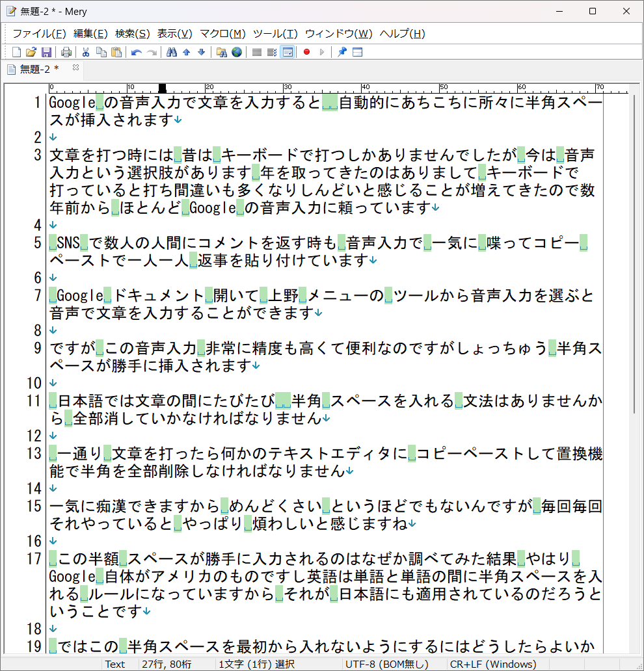The height and width of the screenshot is (671, 644).
Task: Click UTF-8 (BOM無し) encoding in status bar
Action: coord(386,664)
